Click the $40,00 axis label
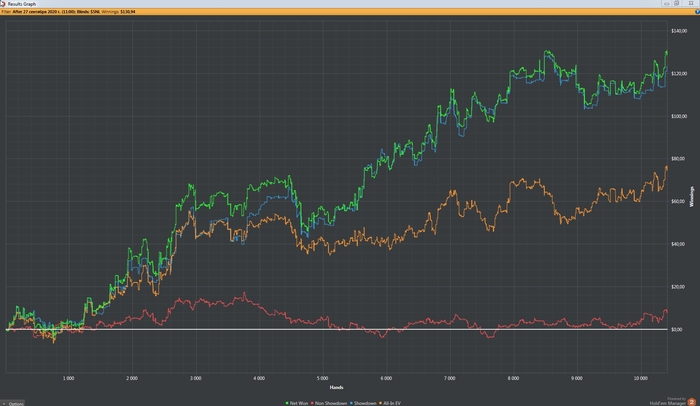Screen dimensions: 700x406 point(678,244)
